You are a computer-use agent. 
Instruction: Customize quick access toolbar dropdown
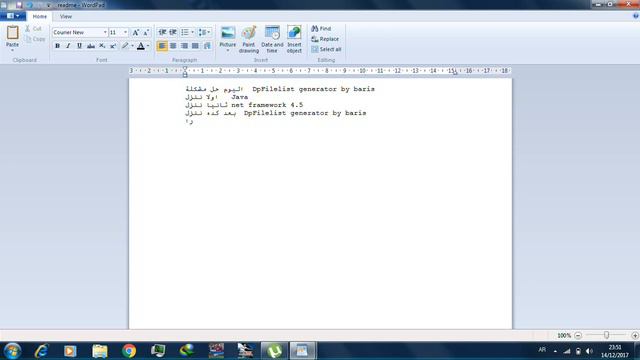click(x=49, y=5)
